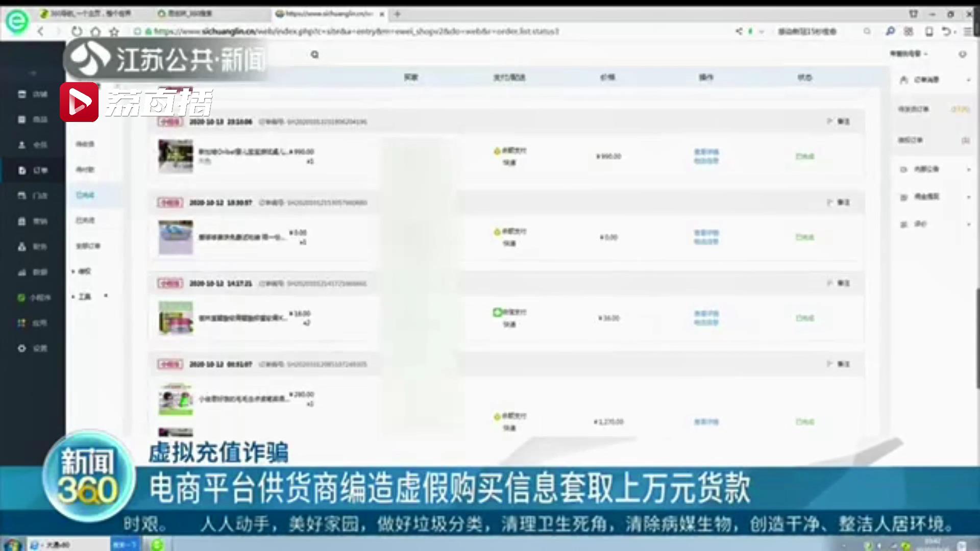Click the browser reload icon
Image resolution: width=980 pixels, height=551 pixels.
click(77, 32)
